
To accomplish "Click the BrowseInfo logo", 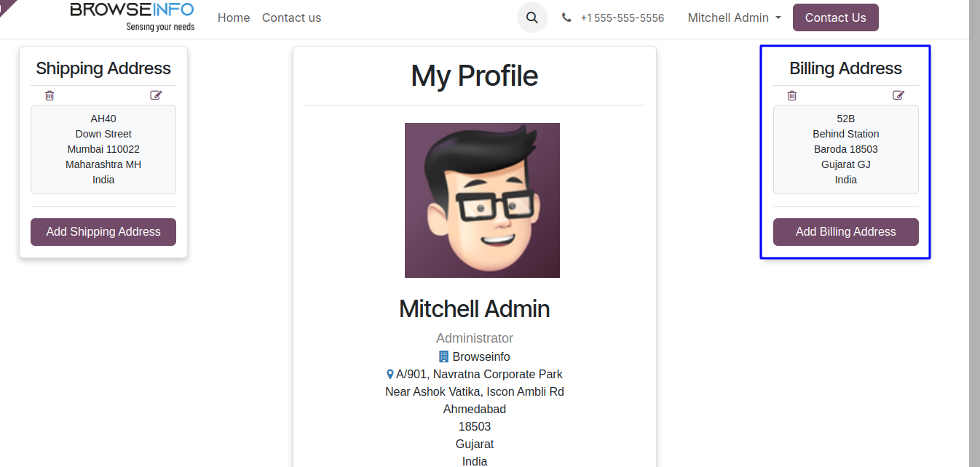I will click(x=133, y=17).
